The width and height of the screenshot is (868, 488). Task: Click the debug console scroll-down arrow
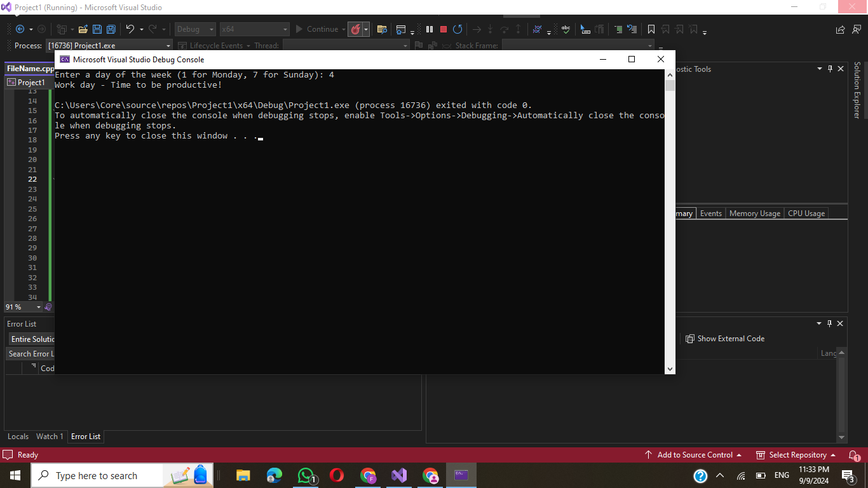(x=670, y=369)
